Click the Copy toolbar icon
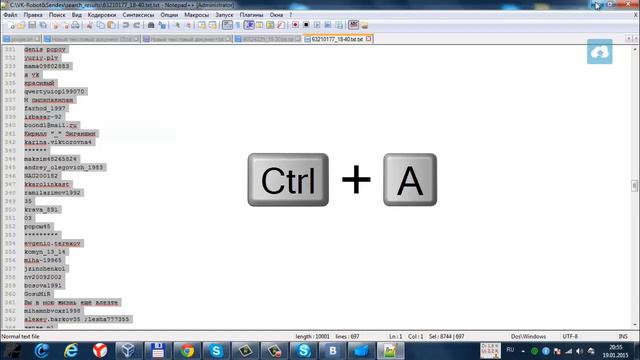The width and height of the screenshot is (640, 360). click(100, 25)
